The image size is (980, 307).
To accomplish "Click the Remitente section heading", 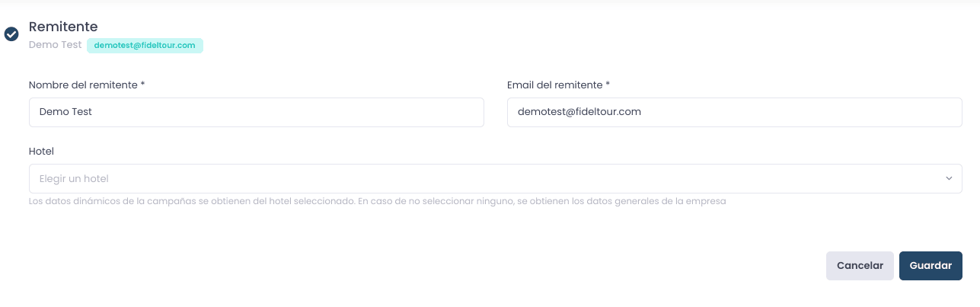I will tap(63, 27).
